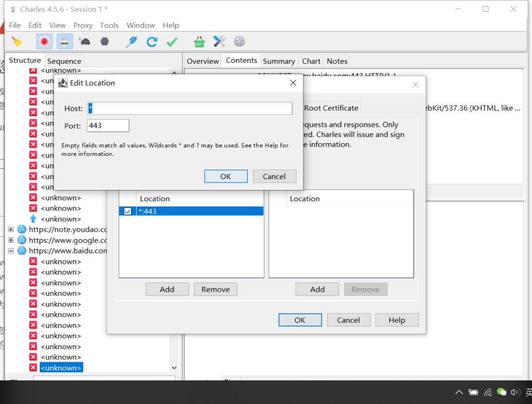Click Cancel in SSL Proxying Settings dialog
This screenshot has height=404, width=532.
[348, 320]
